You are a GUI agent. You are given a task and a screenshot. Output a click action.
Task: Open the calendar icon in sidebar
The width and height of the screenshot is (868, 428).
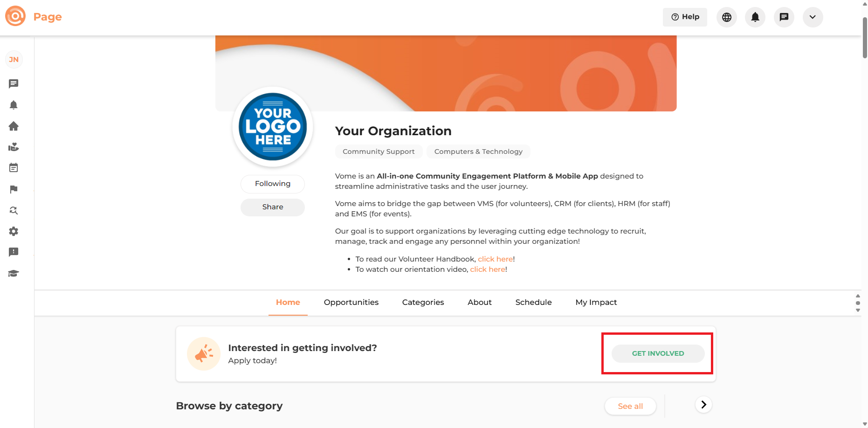(x=14, y=168)
